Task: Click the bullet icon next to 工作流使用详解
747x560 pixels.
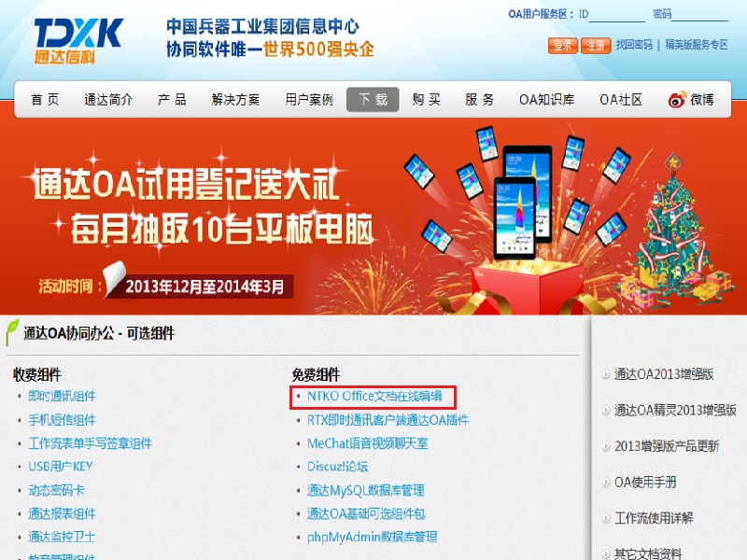Action: [x=606, y=518]
